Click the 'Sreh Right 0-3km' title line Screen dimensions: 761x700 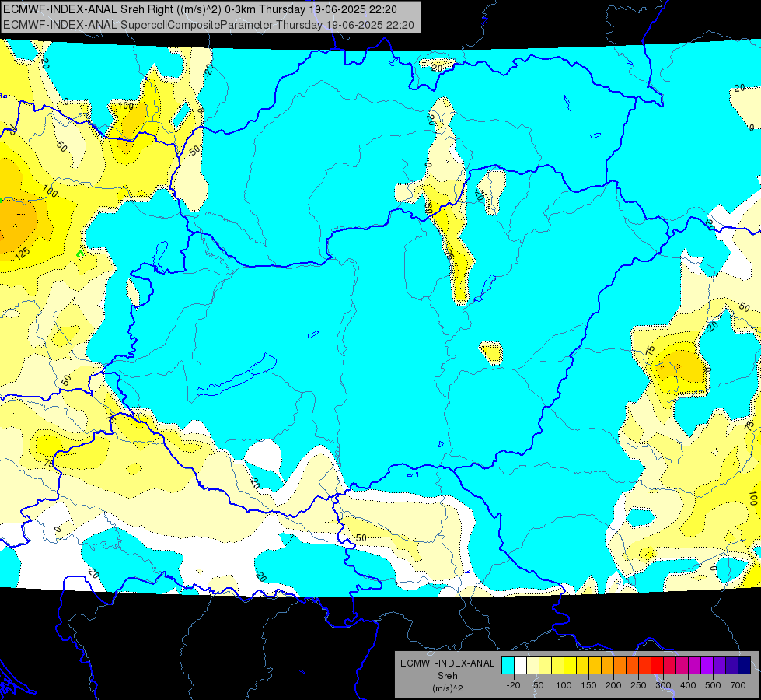pos(200,9)
